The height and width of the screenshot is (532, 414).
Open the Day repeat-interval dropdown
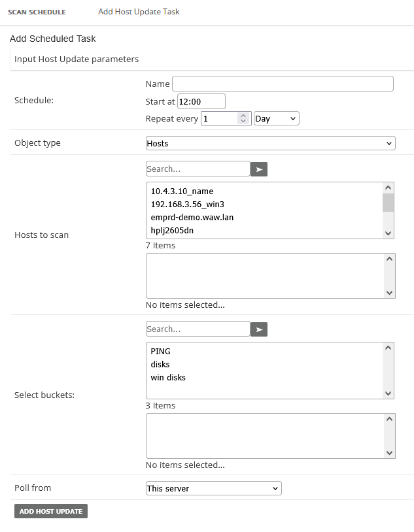click(x=275, y=118)
